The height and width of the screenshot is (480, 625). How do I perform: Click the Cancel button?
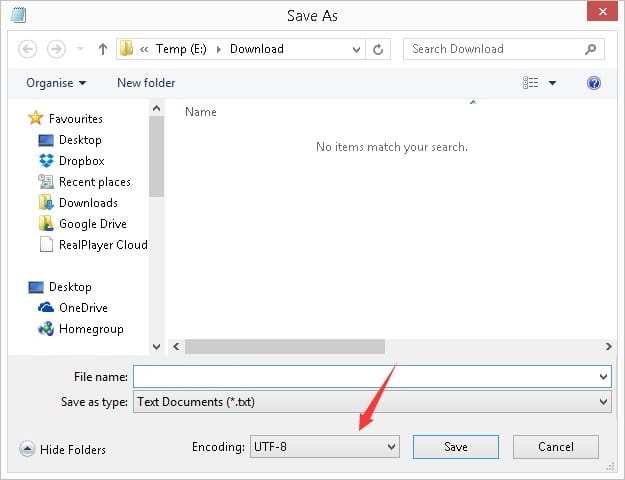click(556, 447)
